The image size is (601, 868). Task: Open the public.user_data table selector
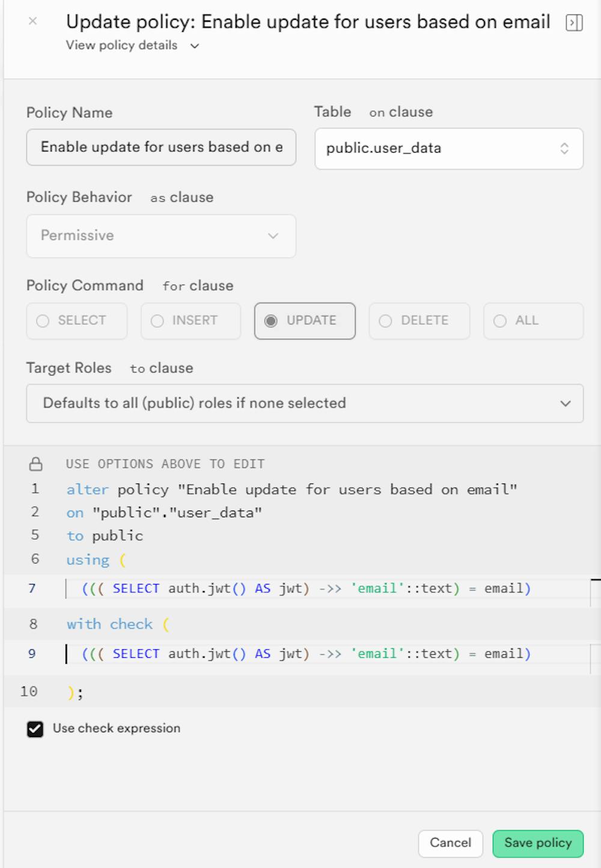(448, 148)
